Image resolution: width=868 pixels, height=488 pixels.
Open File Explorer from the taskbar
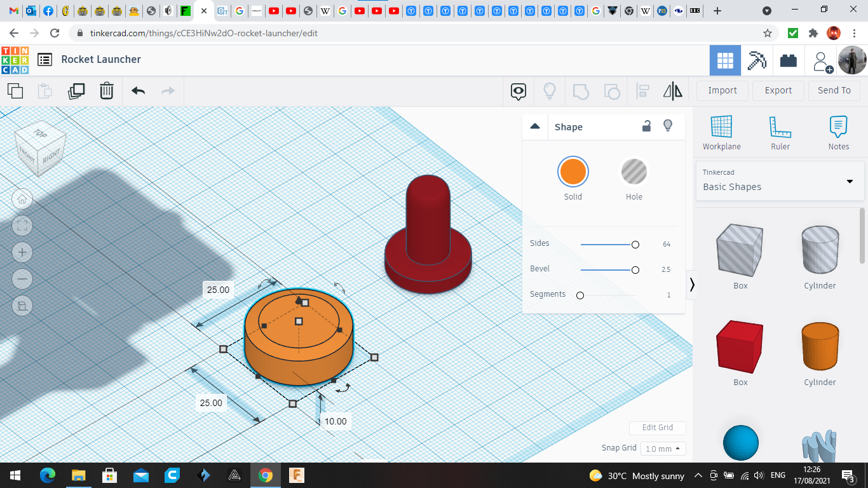point(78,475)
